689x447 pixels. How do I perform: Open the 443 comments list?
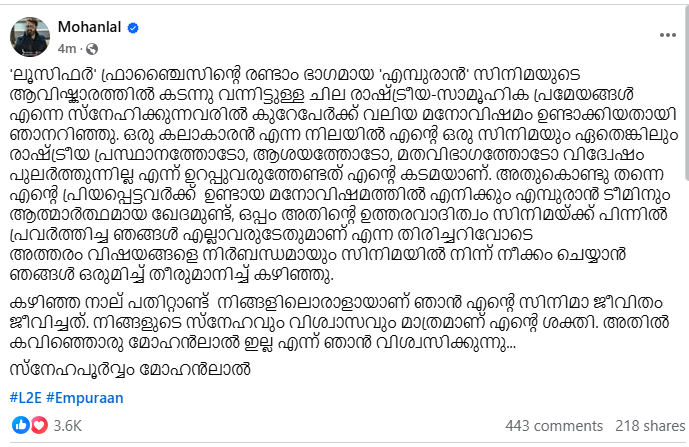coord(554,426)
